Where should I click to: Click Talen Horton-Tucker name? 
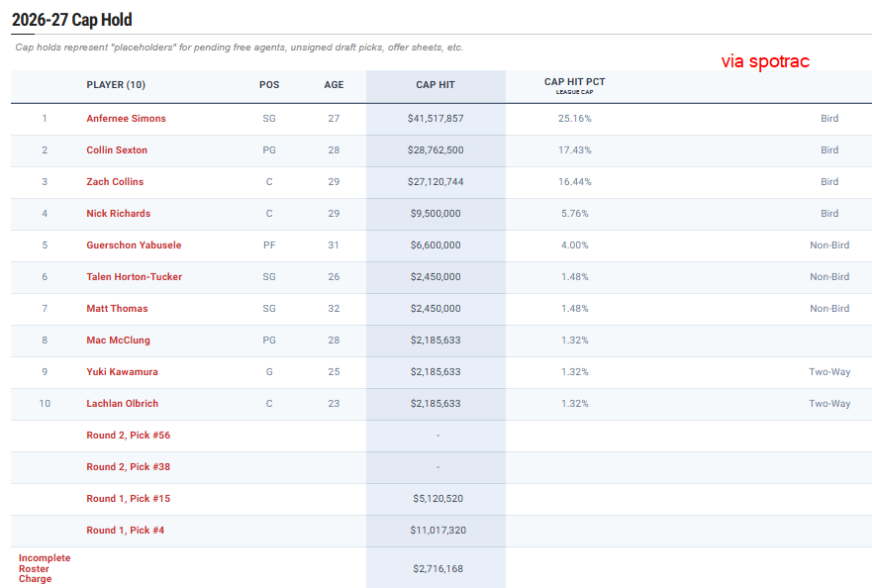tap(134, 277)
